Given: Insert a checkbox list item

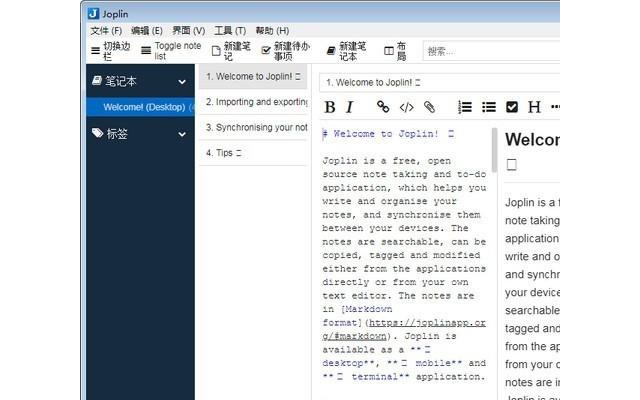Looking at the screenshot, I should tap(512, 107).
